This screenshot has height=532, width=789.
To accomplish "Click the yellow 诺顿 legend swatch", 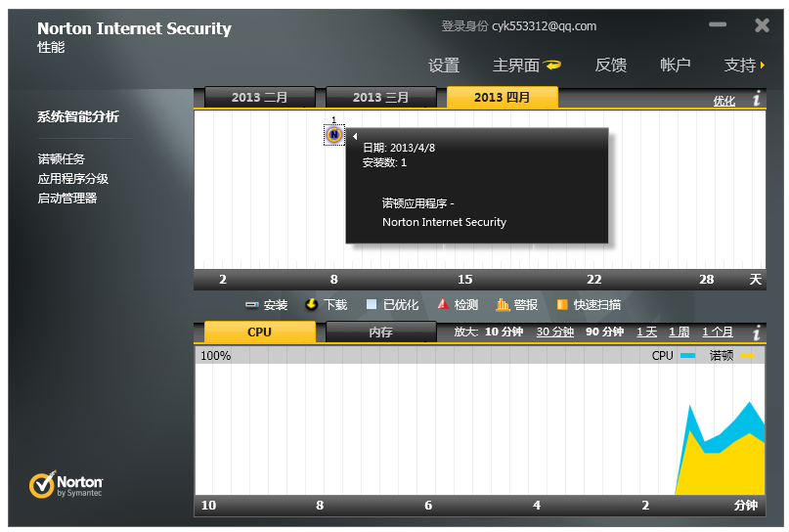I will pyautogui.click(x=748, y=356).
